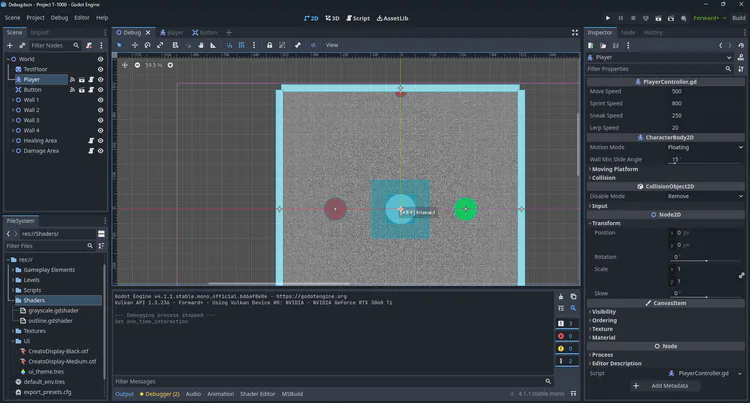Screen dimensions: 750x403
Task: Click the Add Metadata button
Action: pos(665,385)
